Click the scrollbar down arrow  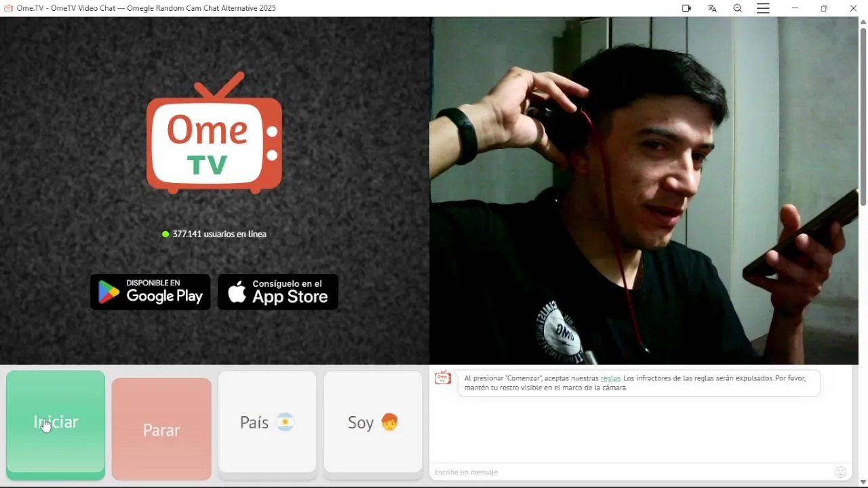tap(863, 482)
